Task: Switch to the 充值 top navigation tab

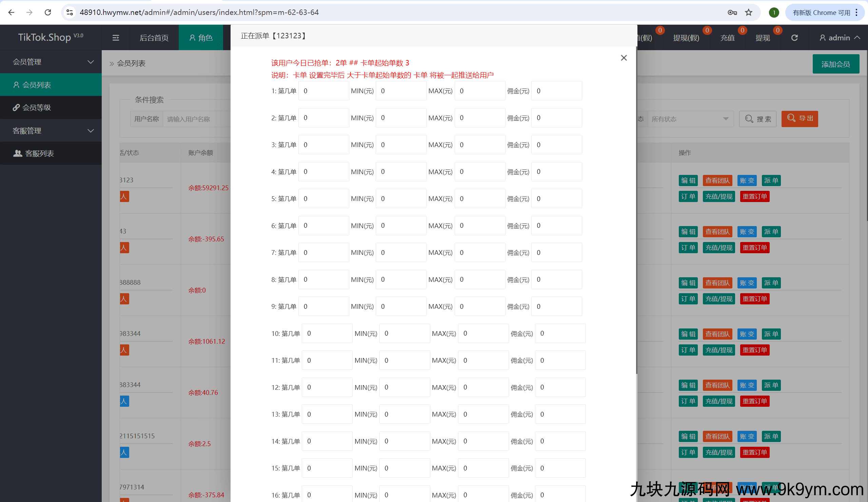Action: click(x=728, y=38)
